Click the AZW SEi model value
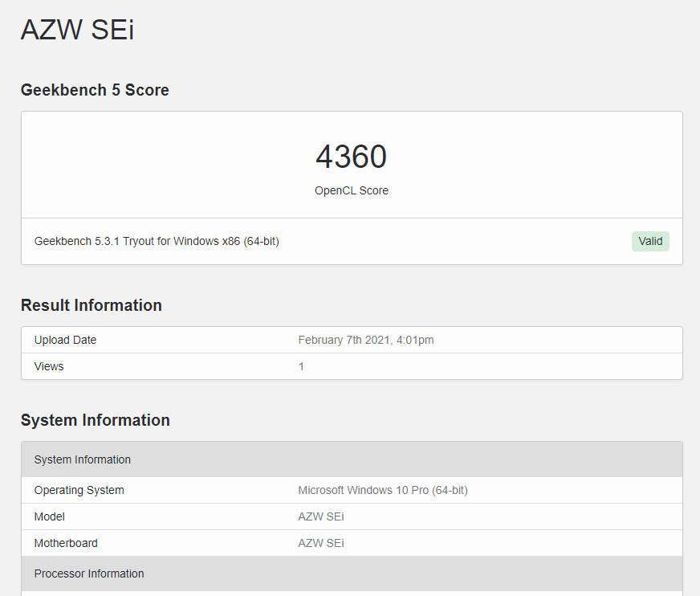The height and width of the screenshot is (596, 700). (321, 516)
